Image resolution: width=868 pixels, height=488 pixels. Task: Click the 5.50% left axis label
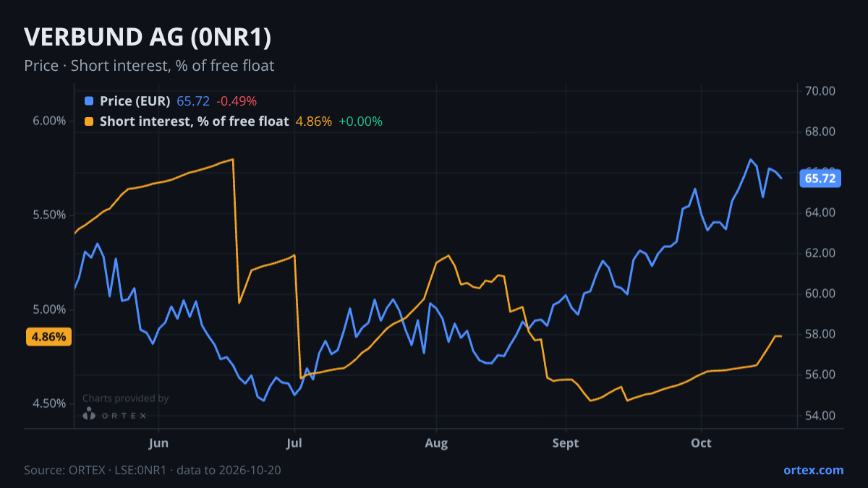pyautogui.click(x=50, y=215)
